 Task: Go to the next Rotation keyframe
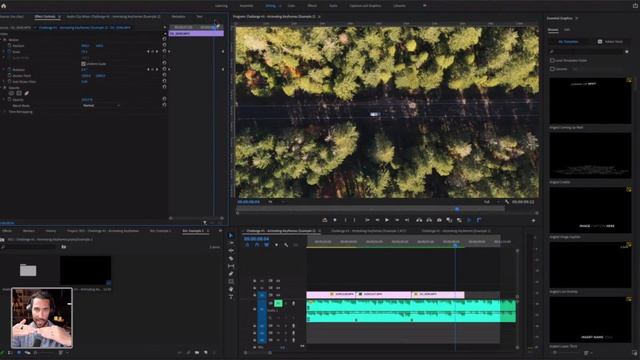coord(157,69)
